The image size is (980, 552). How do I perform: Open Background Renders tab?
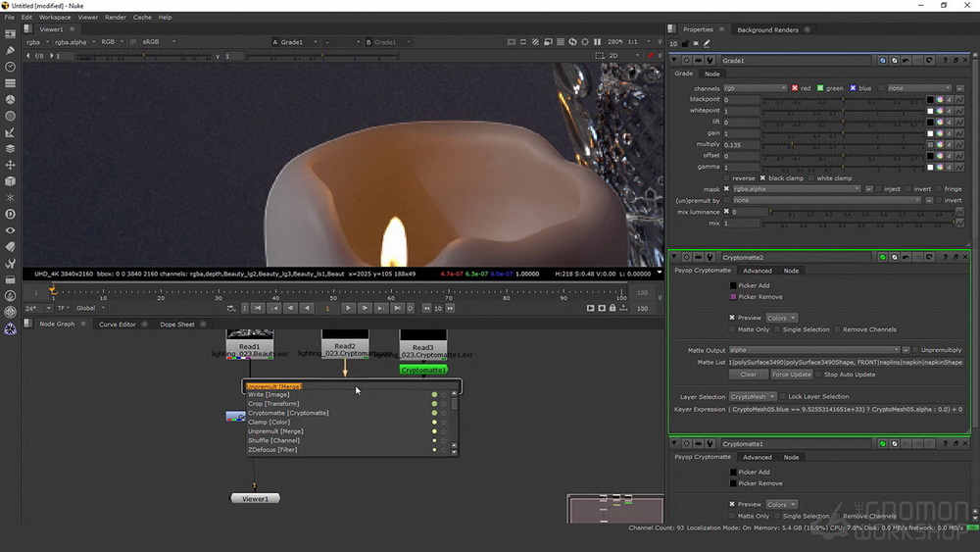(x=767, y=30)
